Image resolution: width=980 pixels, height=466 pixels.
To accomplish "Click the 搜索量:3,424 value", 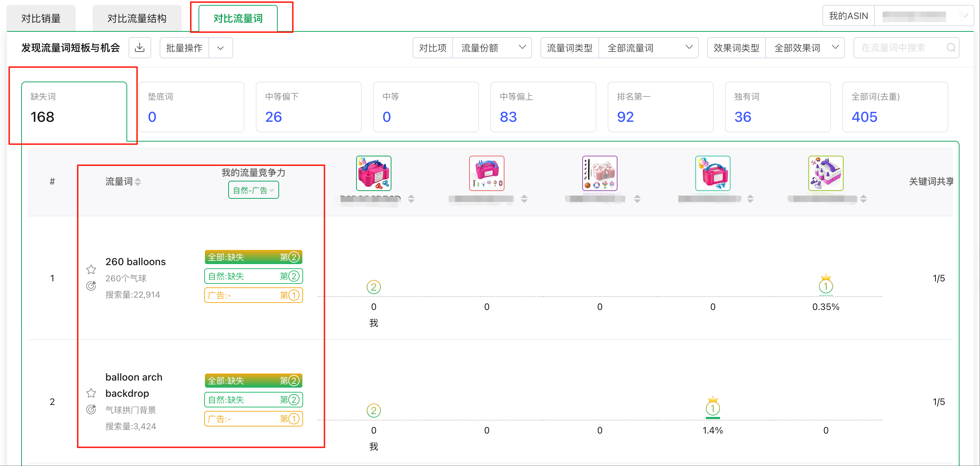I will 130,426.
